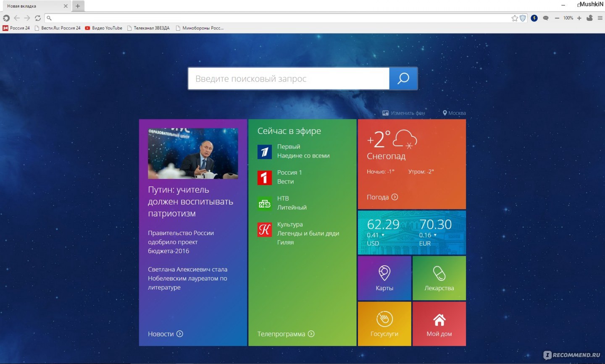Zoom out with the minus button
Screen dimensions: 605x364
557,18
